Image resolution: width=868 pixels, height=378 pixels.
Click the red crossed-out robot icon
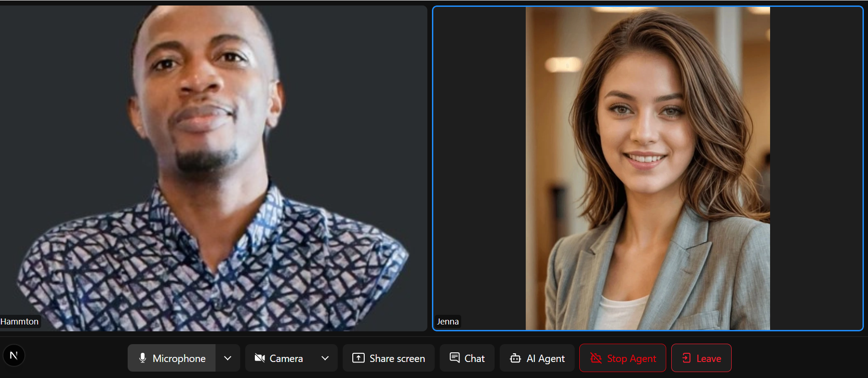tap(596, 358)
